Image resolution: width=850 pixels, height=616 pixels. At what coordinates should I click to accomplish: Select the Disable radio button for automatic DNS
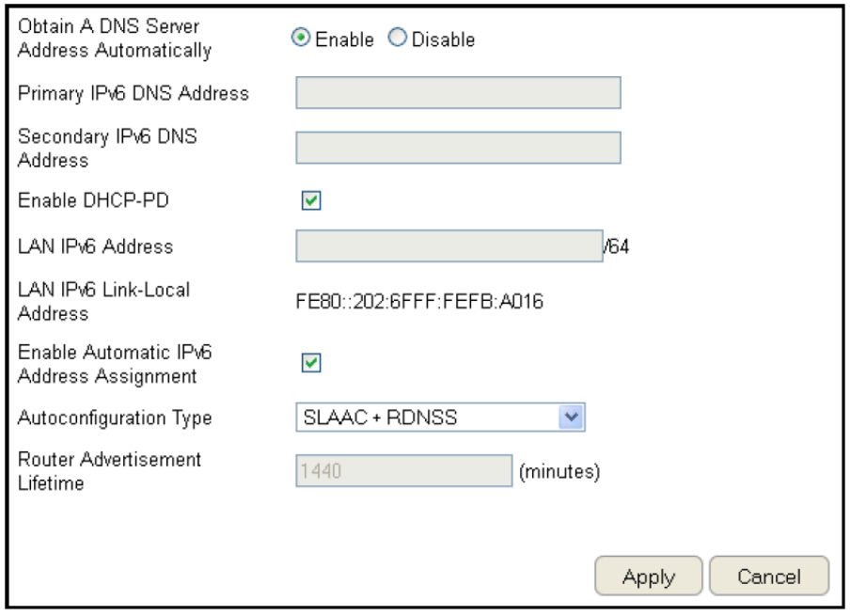pos(395,39)
